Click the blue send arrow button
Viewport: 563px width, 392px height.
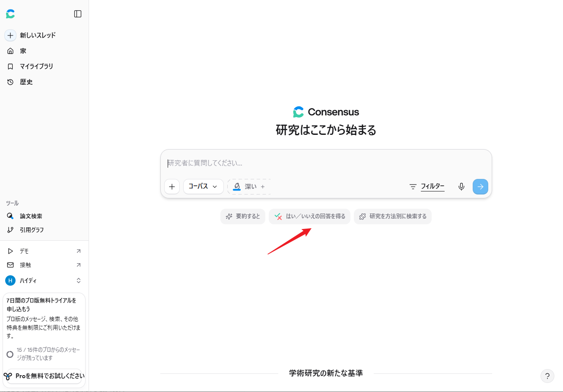click(x=480, y=187)
